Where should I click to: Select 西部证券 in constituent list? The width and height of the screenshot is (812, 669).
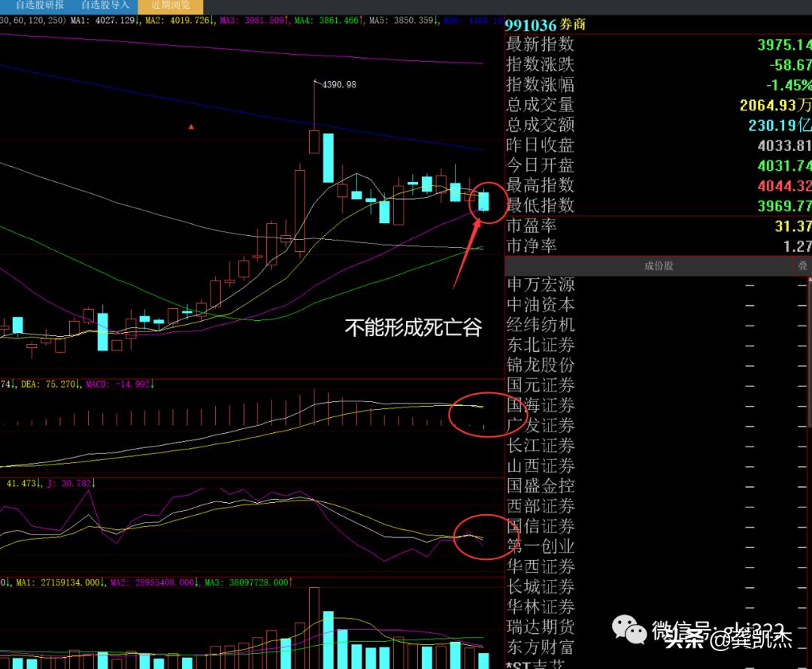click(x=541, y=506)
